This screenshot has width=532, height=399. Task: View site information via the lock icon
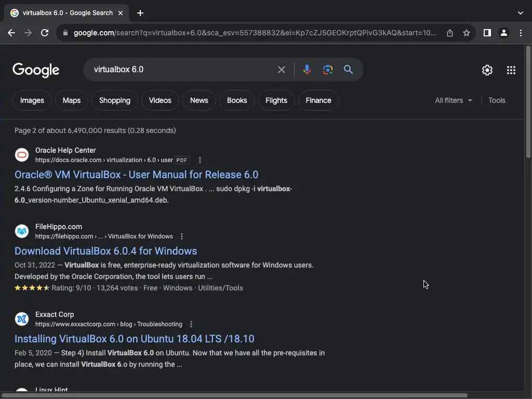tap(65, 33)
